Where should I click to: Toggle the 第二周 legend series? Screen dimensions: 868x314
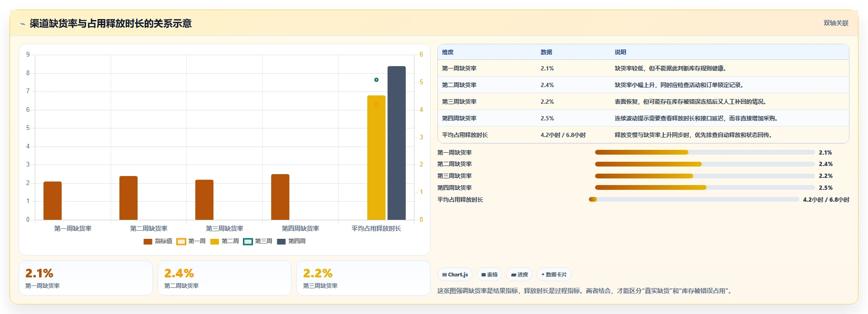pyautogui.click(x=224, y=241)
